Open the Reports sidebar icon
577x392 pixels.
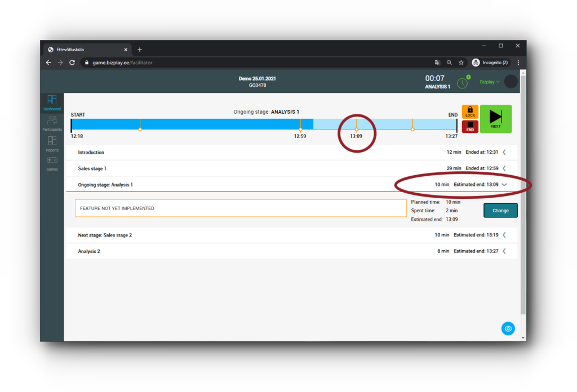tap(52, 143)
